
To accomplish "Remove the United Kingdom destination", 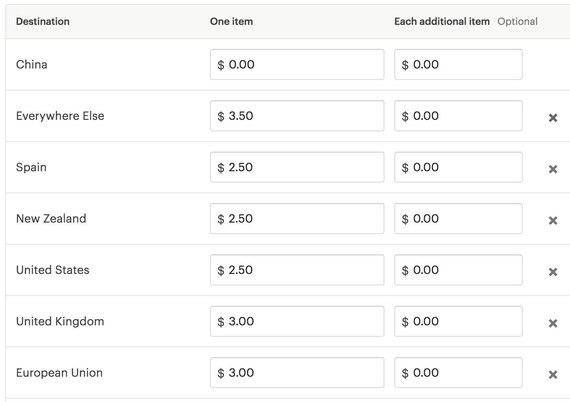I will coord(553,323).
